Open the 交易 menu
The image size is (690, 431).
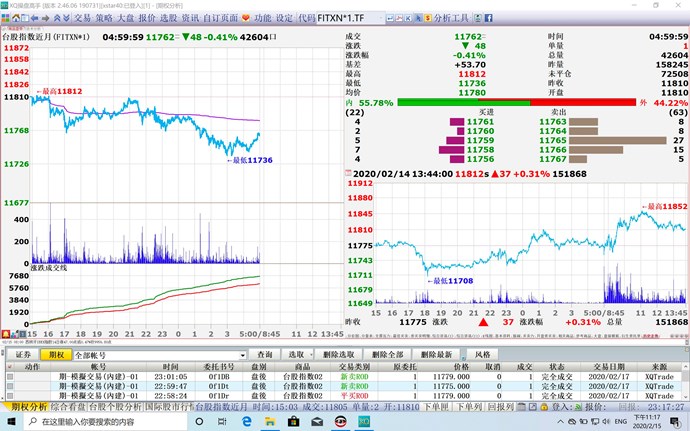(82, 18)
